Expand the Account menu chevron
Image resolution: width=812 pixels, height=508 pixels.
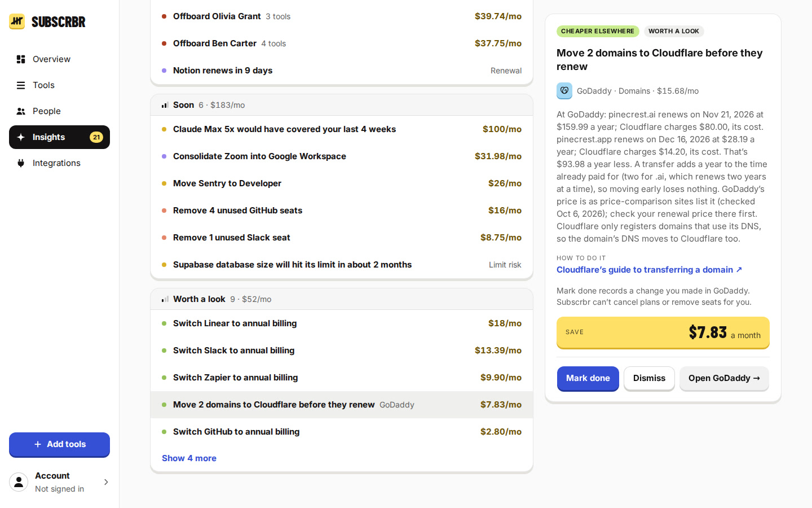click(106, 482)
